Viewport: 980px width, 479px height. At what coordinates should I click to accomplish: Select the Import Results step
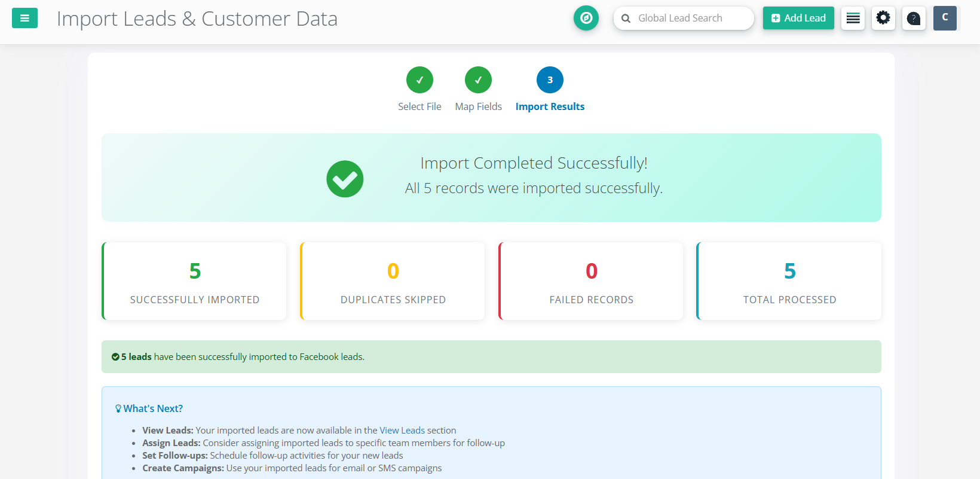(550, 80)
